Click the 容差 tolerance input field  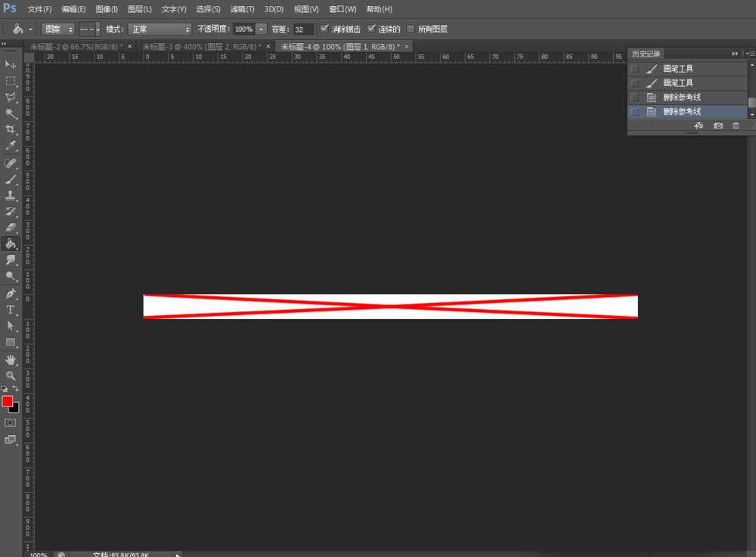pos(303,29)
